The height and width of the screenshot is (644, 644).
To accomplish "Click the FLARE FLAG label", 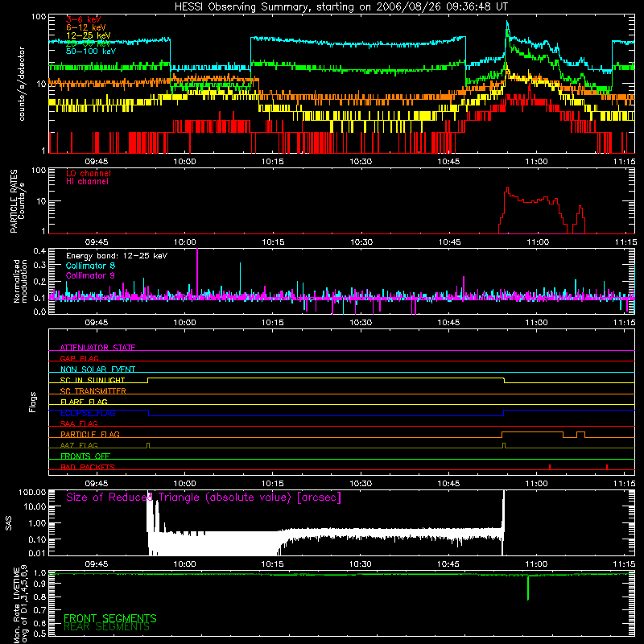I will coord(84,402).
